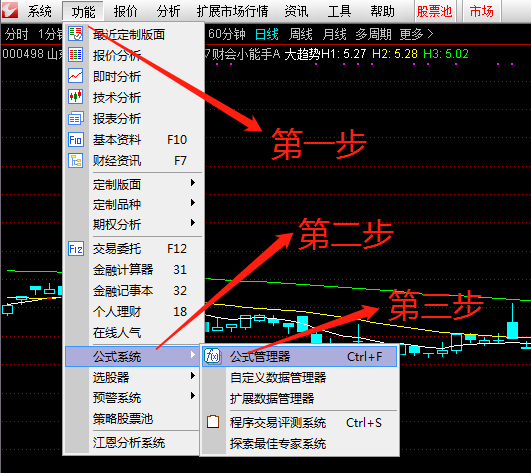Open the 扩展市场行情 menu
Screen dimensions: 531x473
[233, 12]
